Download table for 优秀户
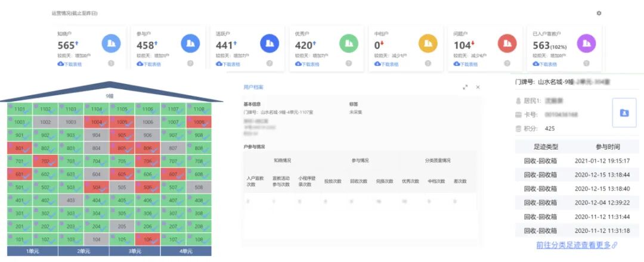 click(307, 64)
